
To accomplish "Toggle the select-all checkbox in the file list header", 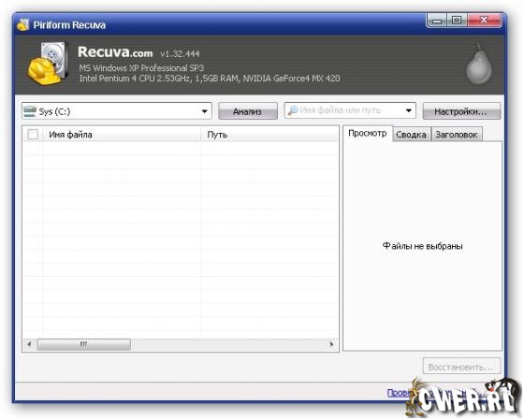I will click(x=33, y=135).
